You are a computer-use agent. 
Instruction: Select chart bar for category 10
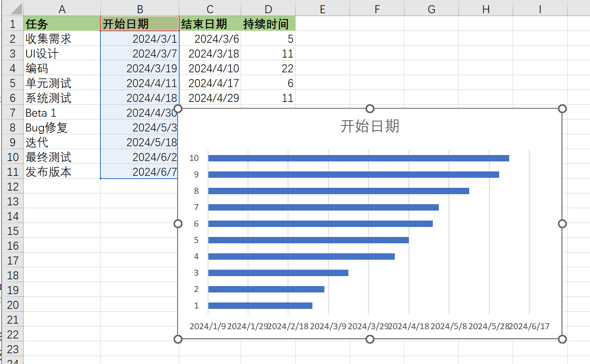(358, 158)
